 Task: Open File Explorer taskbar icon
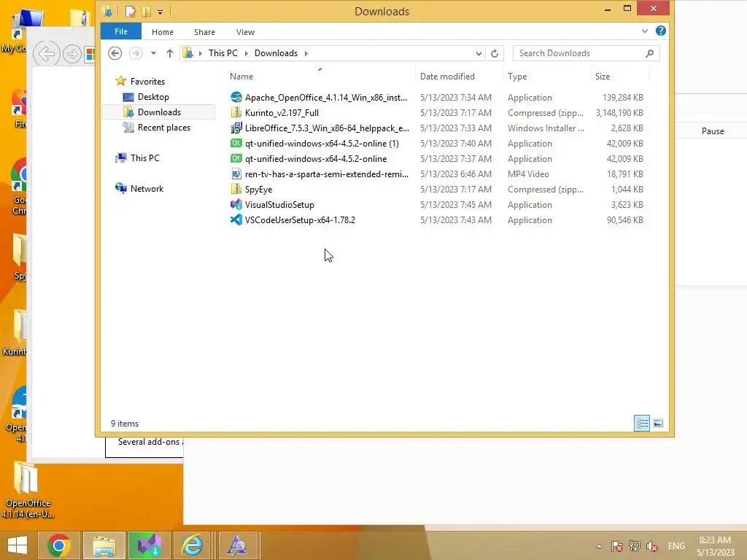click(104, 545)
